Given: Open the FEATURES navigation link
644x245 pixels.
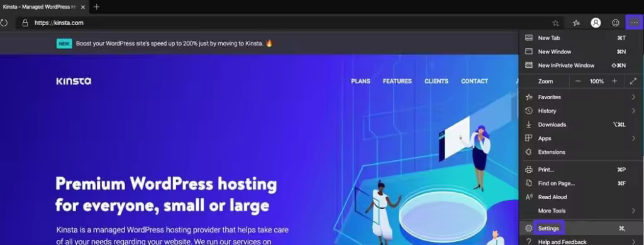Looking at the screenshot, I should pyautogui.click(x=397, y=81).
